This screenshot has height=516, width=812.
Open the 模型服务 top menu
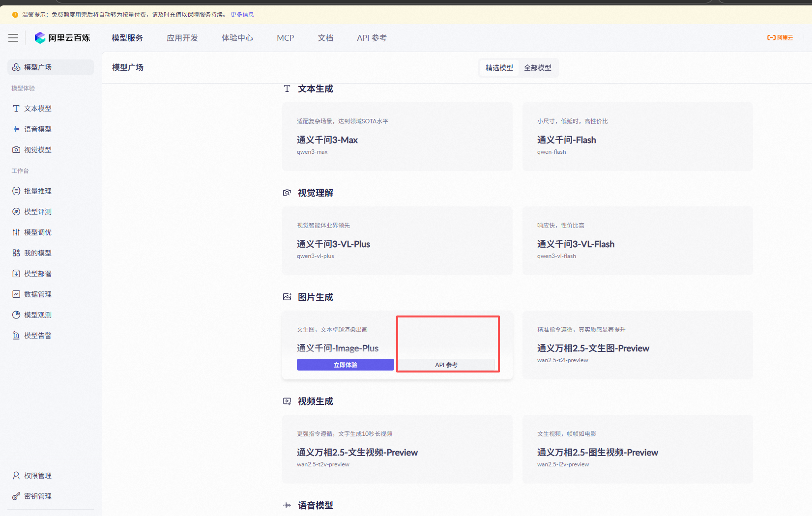tap(127, 38)
